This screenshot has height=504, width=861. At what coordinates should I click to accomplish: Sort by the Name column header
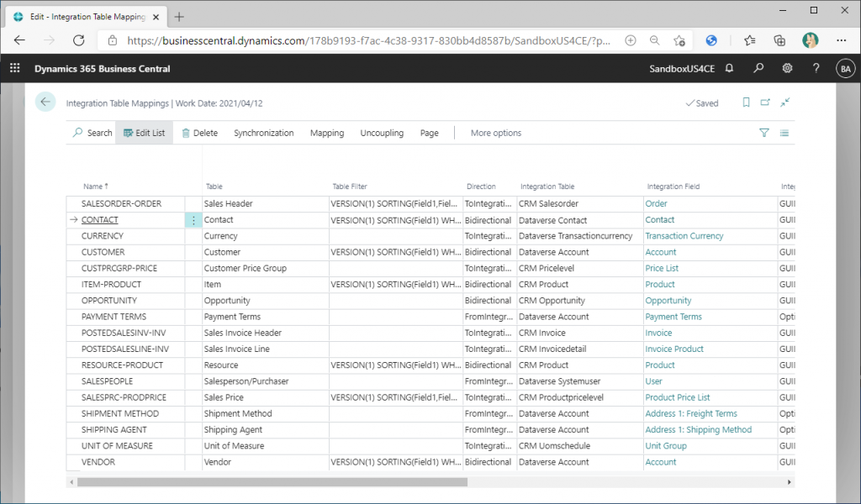coord(96,186)
